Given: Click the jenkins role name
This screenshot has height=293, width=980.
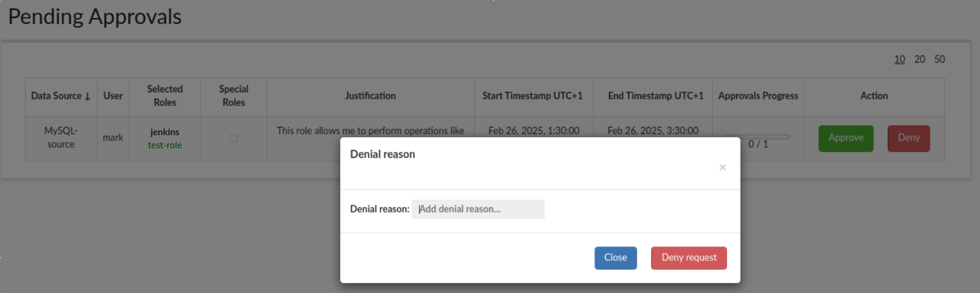Looking at the screenshot, I should click(165, 132).
